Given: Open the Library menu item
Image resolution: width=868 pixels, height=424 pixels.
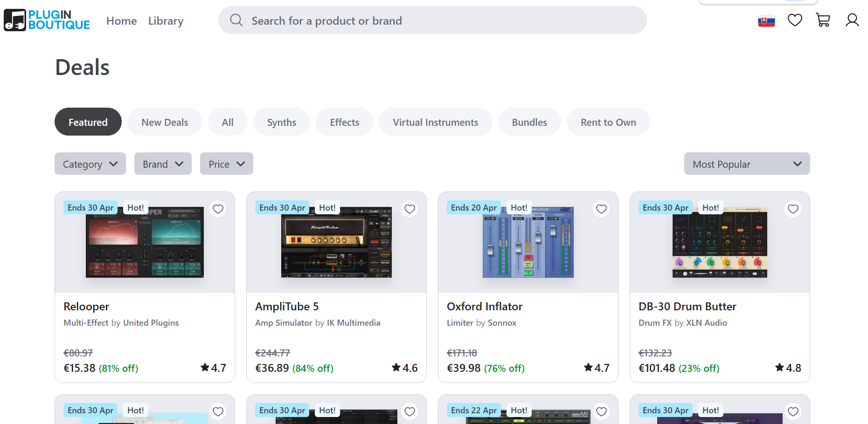Looking at the screenshot, I should click(x=166, y=21).
